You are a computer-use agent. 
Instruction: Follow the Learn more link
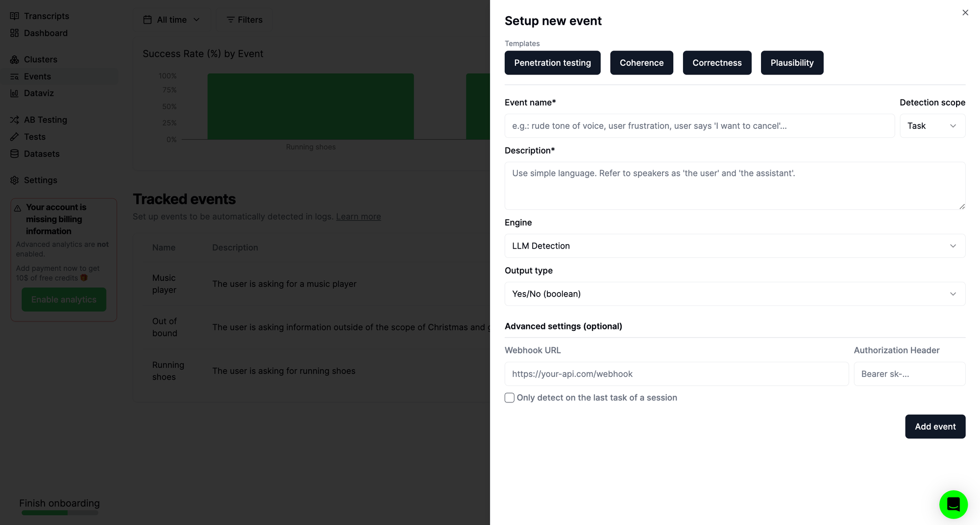pos(358,217)
